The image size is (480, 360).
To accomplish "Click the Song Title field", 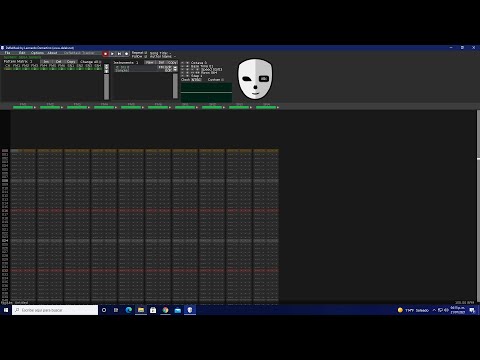I will (160, 53).
